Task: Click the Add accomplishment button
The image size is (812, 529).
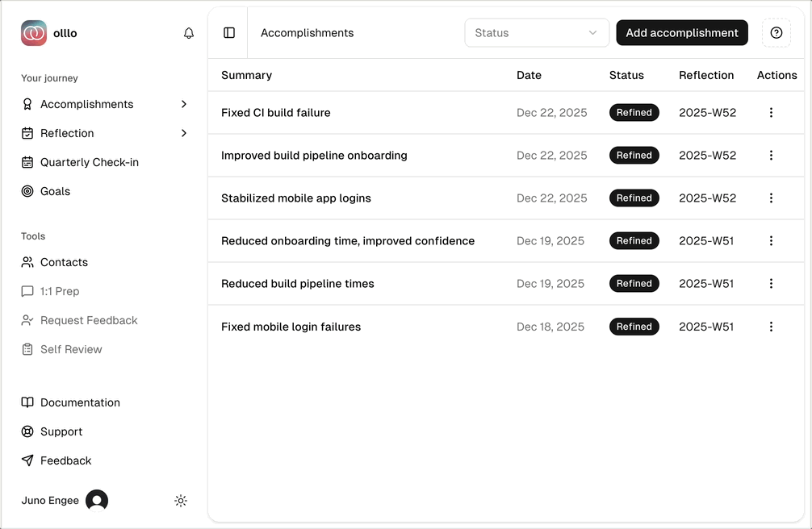Action: (x=681, y=33)
